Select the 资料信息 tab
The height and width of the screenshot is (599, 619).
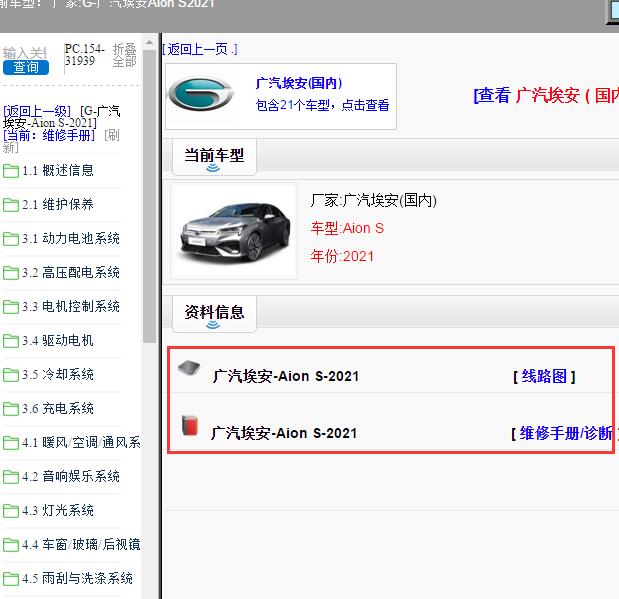click(214, 314)
